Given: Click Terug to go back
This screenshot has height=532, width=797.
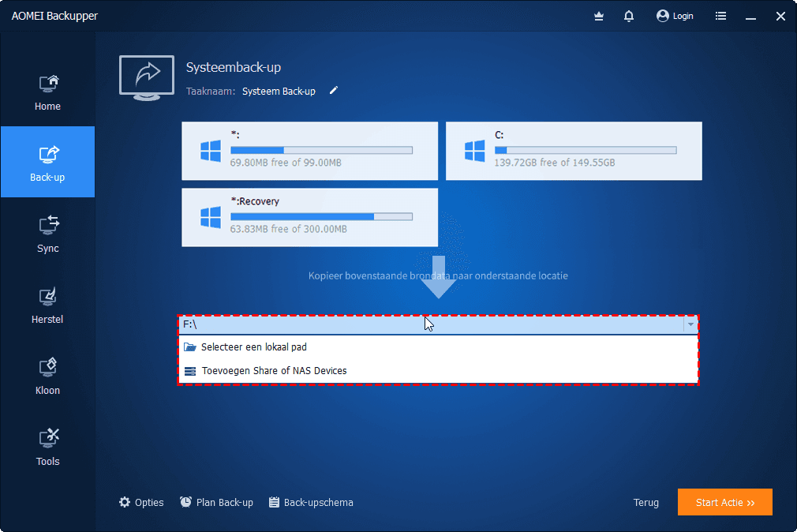Looking at the screenshot, I should pos(646,503).
